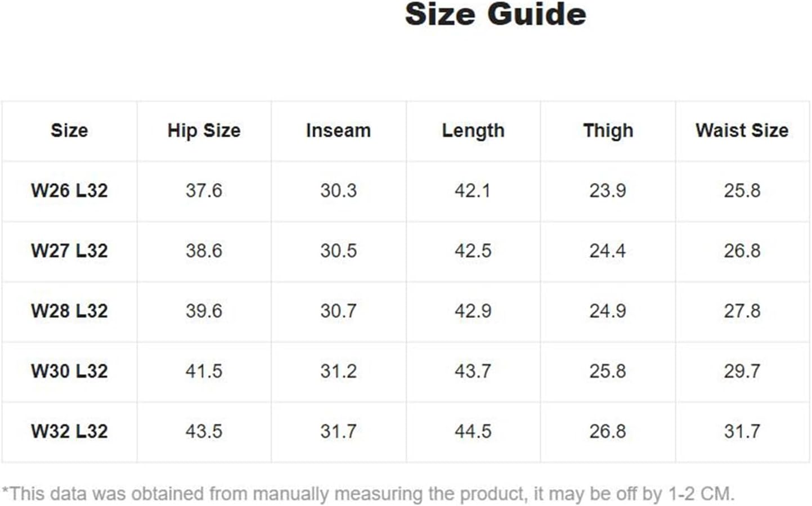812x506 pixels.
Task: Select thigh value 25.8 in W30 row
Action: point(608,371)
